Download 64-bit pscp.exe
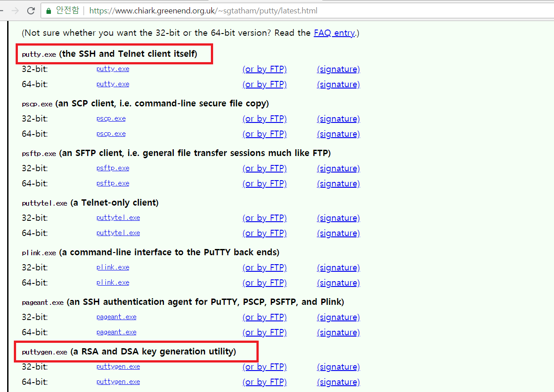The height and width of the screenshot is (392, 554). (111, 134)
